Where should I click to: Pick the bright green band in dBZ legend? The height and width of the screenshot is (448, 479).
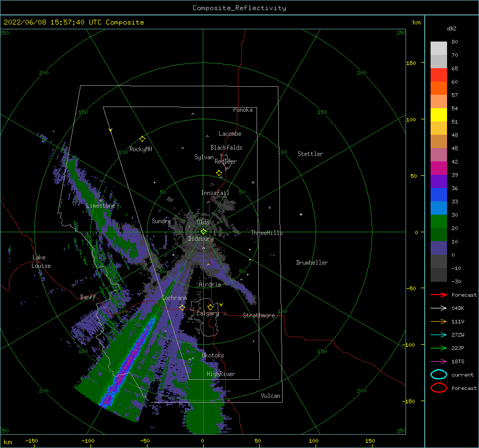[439, 222]
